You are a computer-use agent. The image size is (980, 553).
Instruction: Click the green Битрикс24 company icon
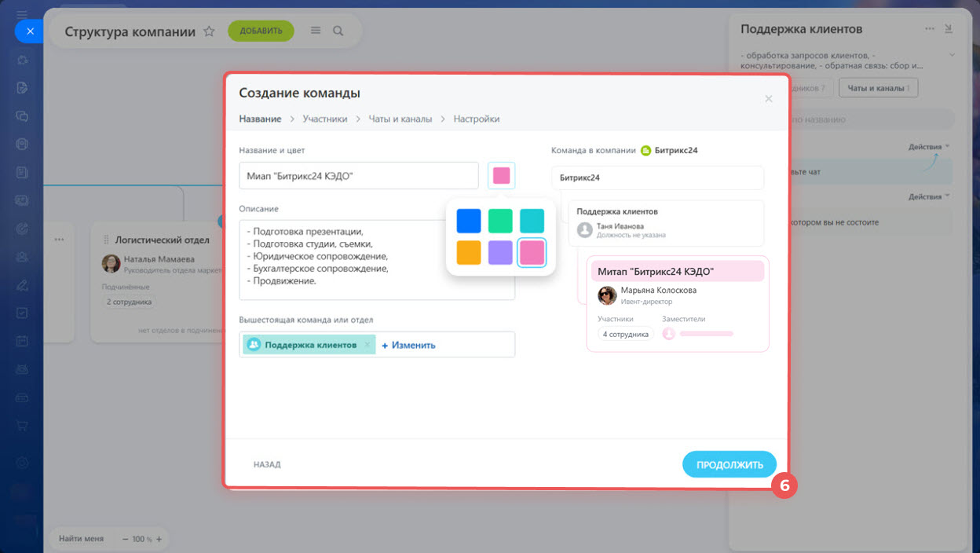pyautogui.click(x=645, y=150)
